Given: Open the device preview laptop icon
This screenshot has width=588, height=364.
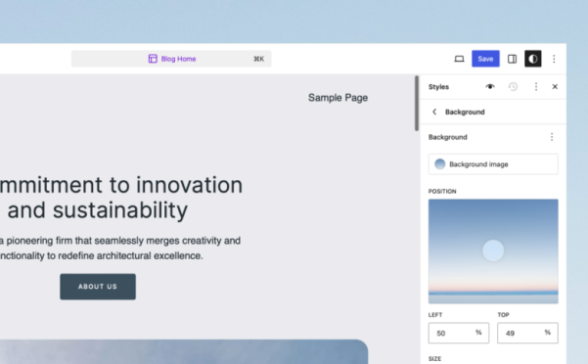Looking at the screenshot, I should click(459, 59).
